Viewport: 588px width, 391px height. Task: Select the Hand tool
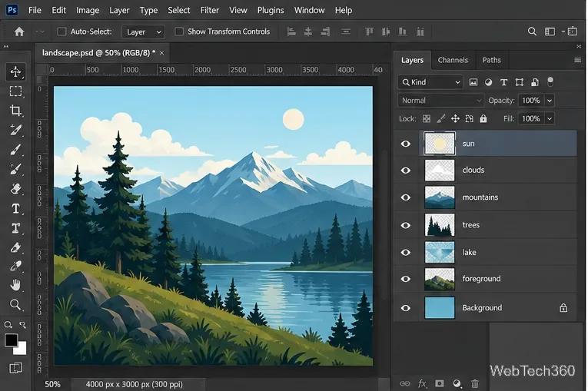point(15,285)
